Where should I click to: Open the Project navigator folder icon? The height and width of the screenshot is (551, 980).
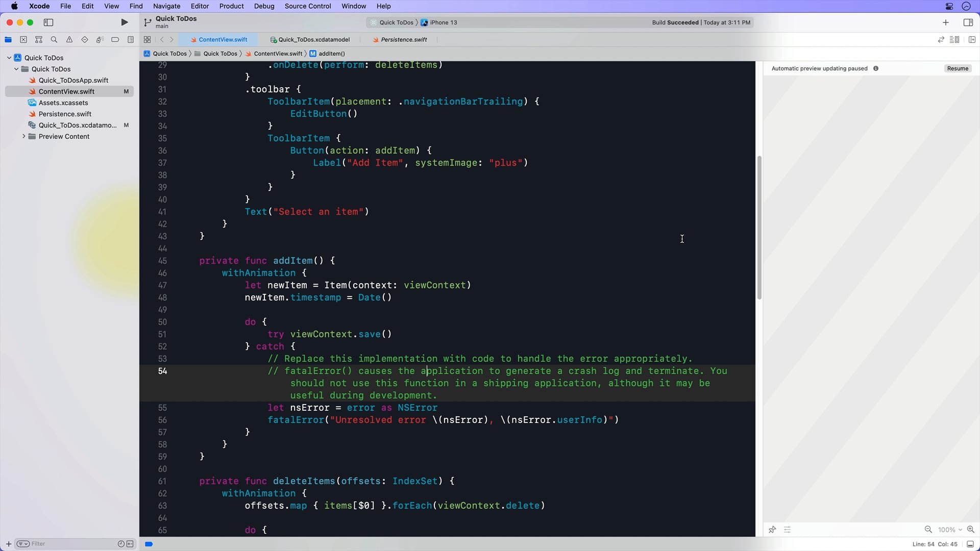tap(8, 40)
